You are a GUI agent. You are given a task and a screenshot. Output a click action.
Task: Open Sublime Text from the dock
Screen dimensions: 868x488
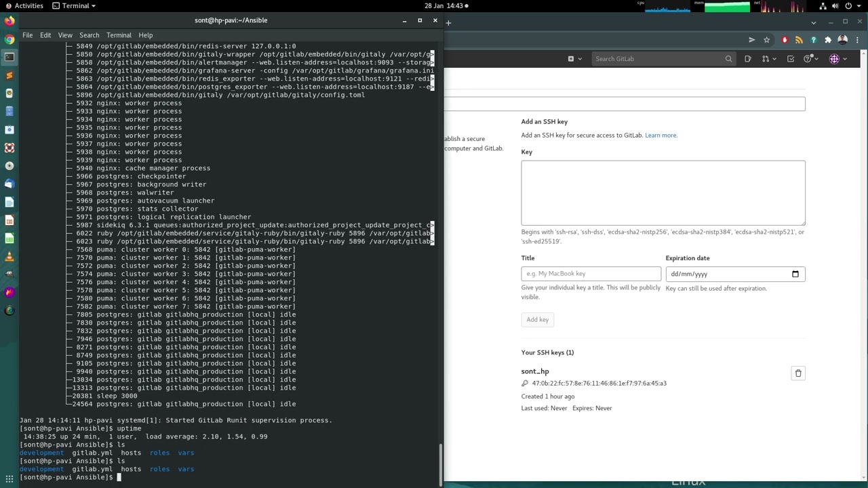tap(9, 75)
